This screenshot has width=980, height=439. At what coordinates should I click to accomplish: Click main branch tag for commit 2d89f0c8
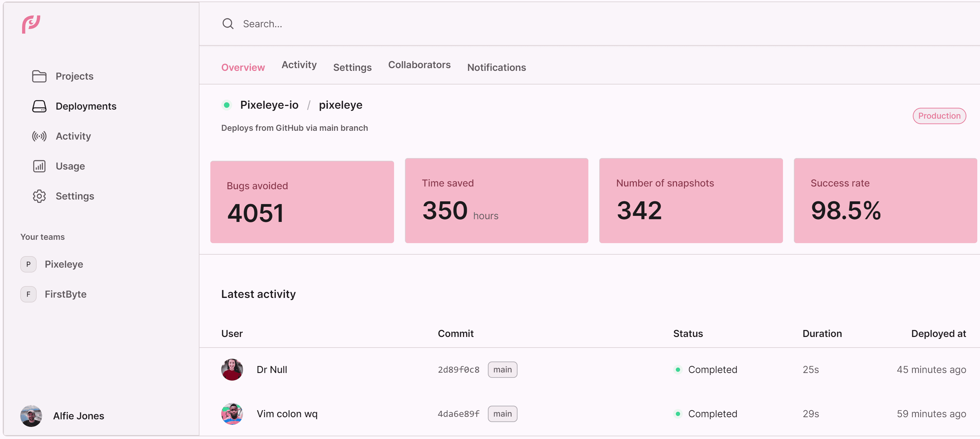502,370
